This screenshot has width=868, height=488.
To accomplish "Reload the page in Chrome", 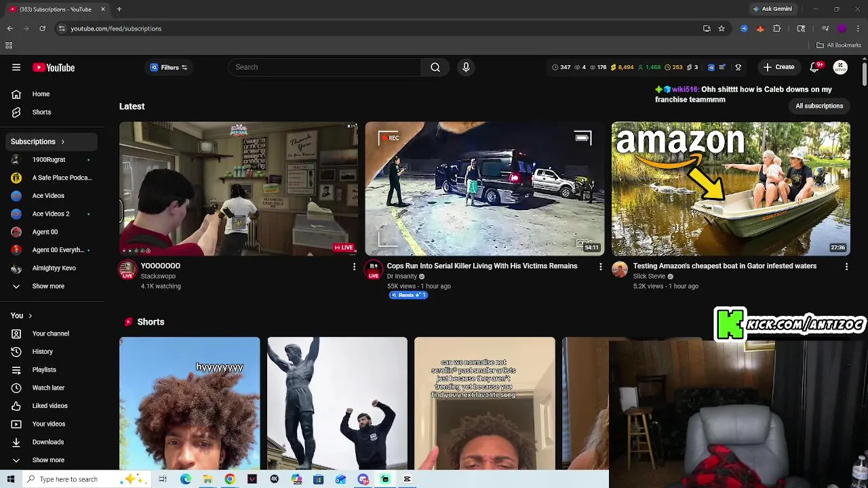I will pos(42,28).
